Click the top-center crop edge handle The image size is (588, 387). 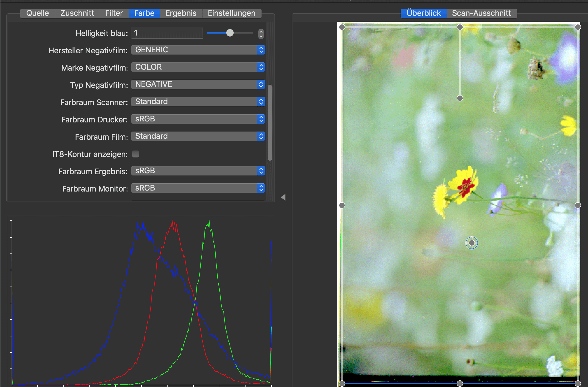click(460, 27)
